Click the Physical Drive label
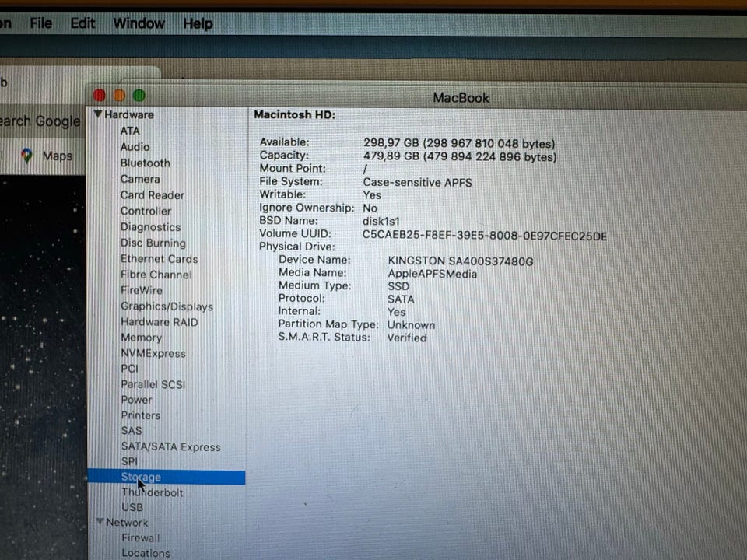Viewport: 747px width, 560px height. [296, 247]
